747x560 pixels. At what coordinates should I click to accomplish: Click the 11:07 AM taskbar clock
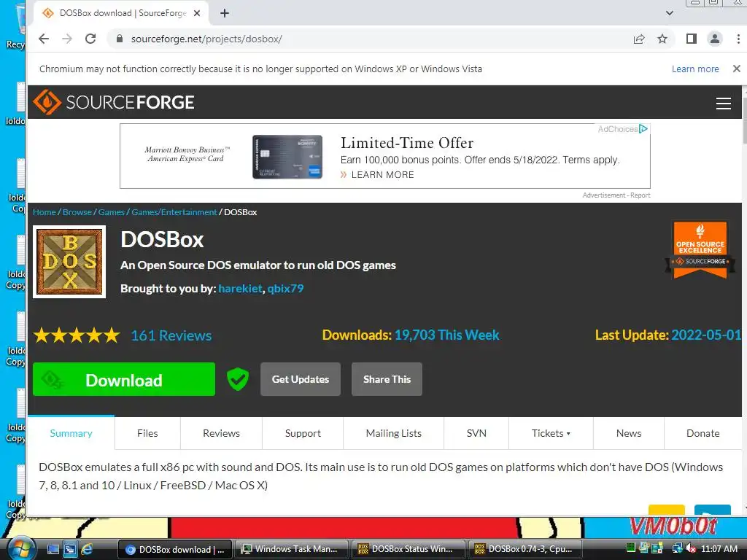click(x=719, y=549)
